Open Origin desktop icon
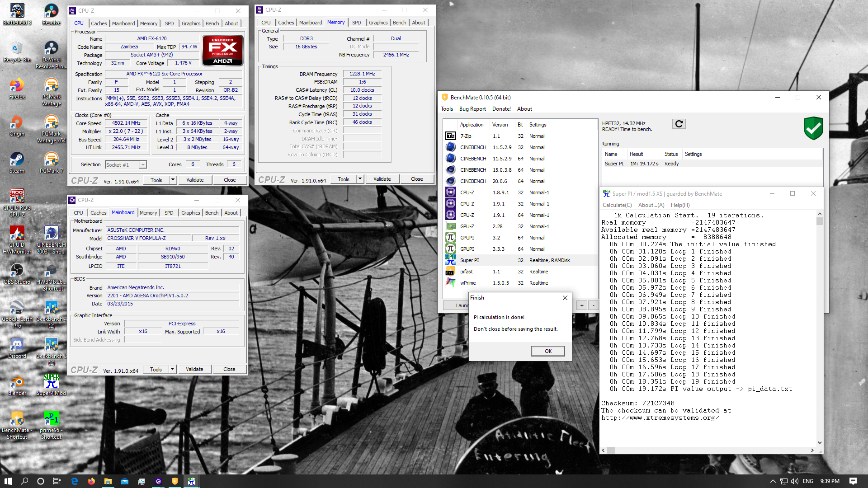 pos(17,126)
